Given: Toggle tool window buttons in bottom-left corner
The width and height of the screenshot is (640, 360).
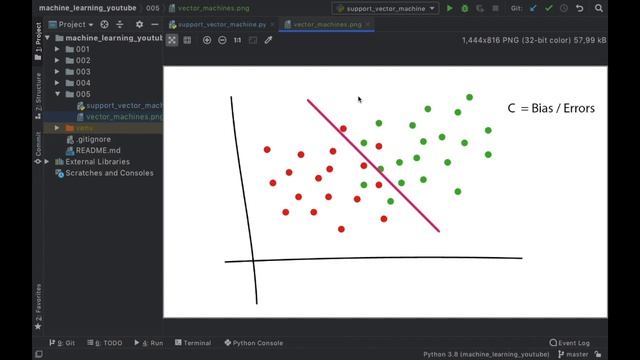Looking at the screenshot, I should 39,354.
